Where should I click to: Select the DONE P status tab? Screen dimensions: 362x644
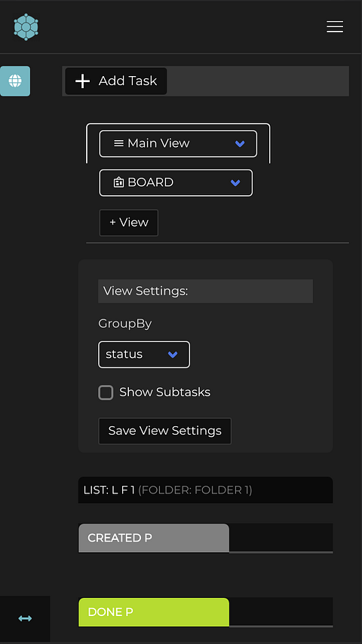coord(154,612)
